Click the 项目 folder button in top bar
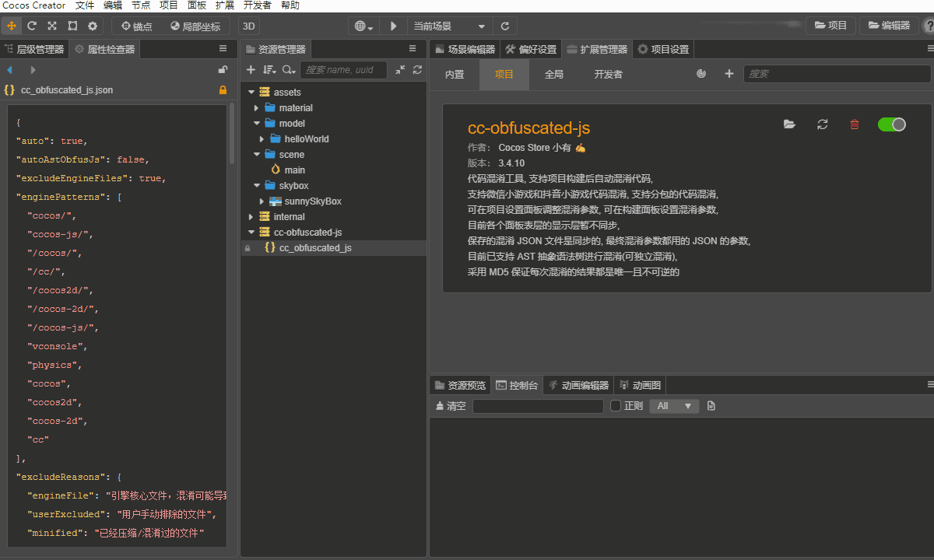Image resolution: width=934 pixels, height=560 pixels. [x=830, y=26]
